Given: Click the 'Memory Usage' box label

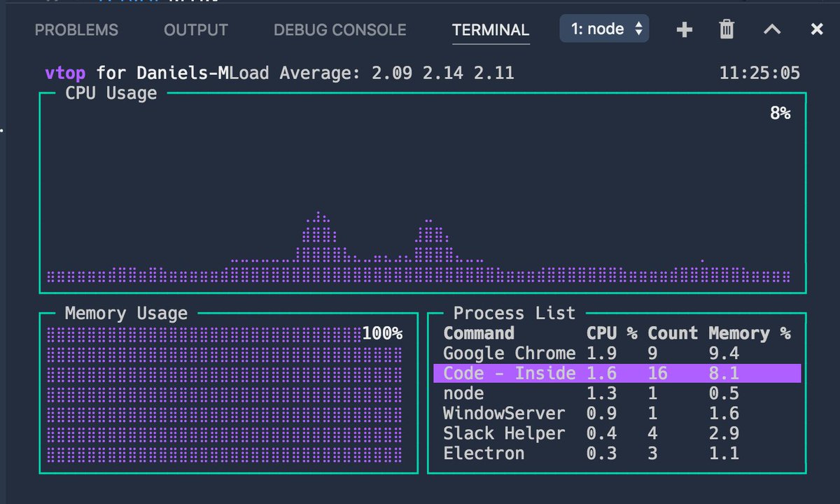Looking at the screenshot, I should click(127, 313).
